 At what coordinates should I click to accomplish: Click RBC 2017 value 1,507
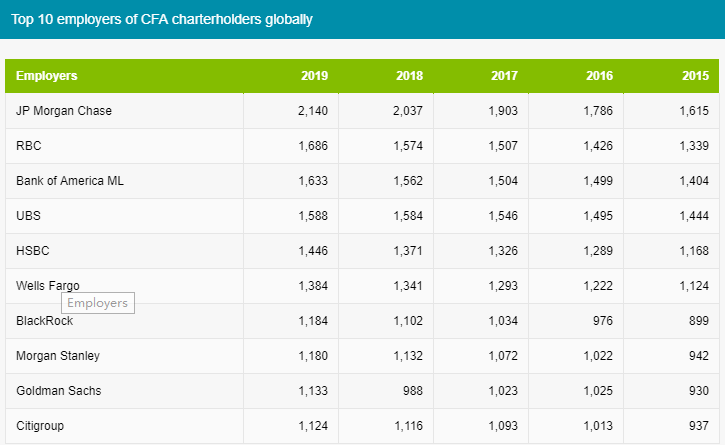coord(503,146)
